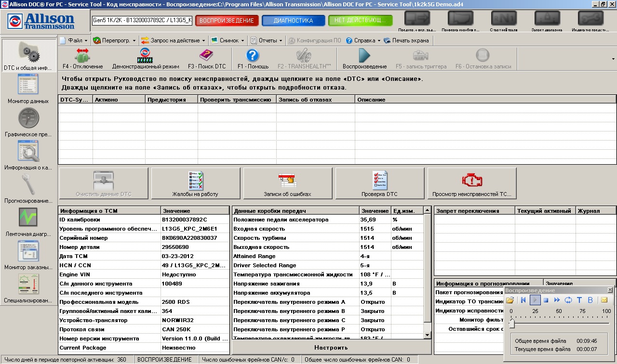The width and height of the screenshot is (617, 364).
Task: Click 'F3 - Поиск DTC' book icon
Action: tap(207, 59)
